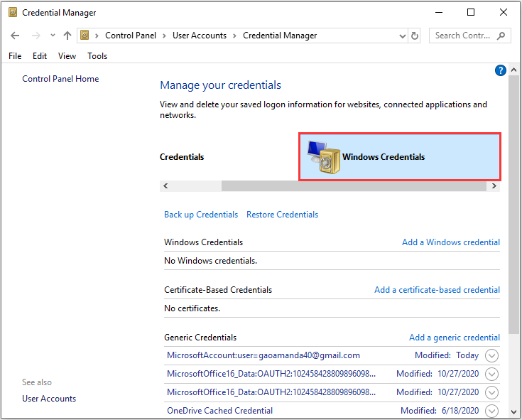The image size is (522, 420).
Task: Click the blue Help question mark icon
Action: [500, 70]
